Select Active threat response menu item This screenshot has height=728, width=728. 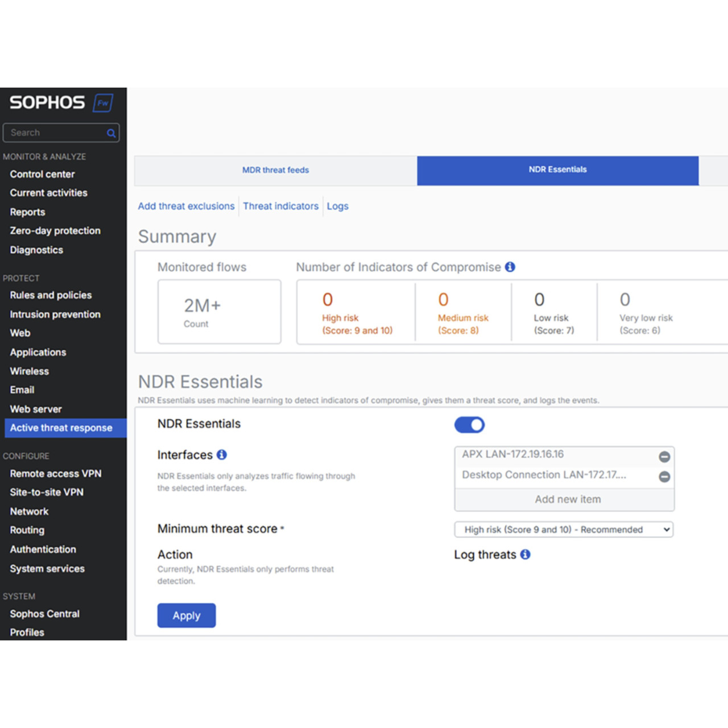coord(65,428)
